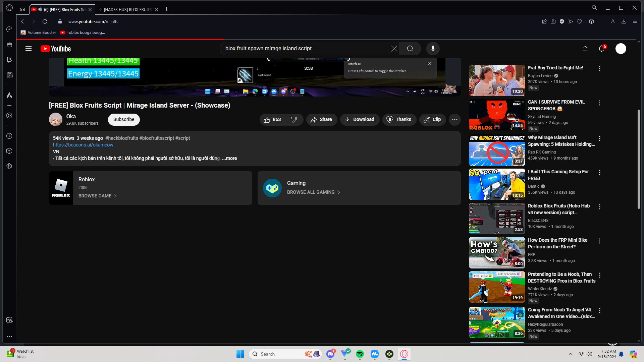Expand the description with ...more
644x362 pixels.
[229, 158]
